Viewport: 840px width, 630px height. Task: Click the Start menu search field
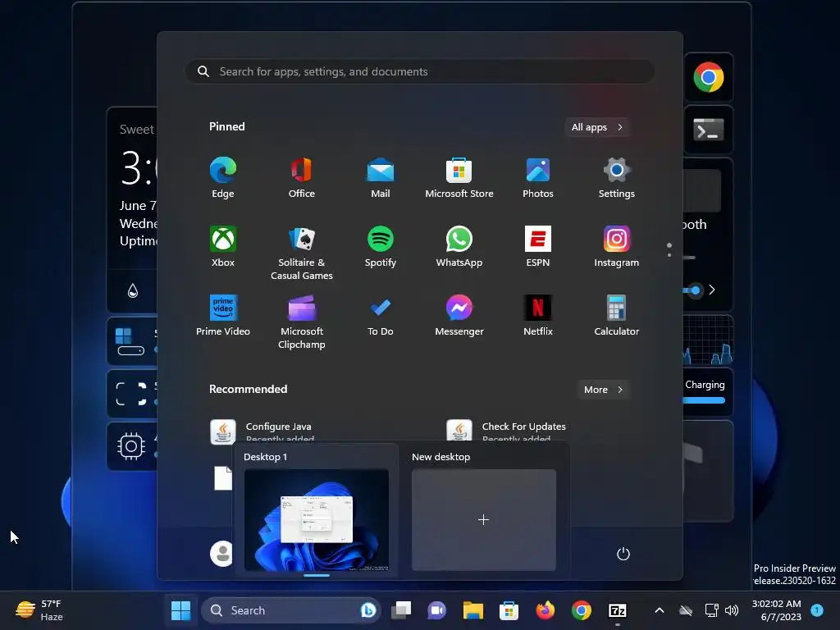[420, 72]
